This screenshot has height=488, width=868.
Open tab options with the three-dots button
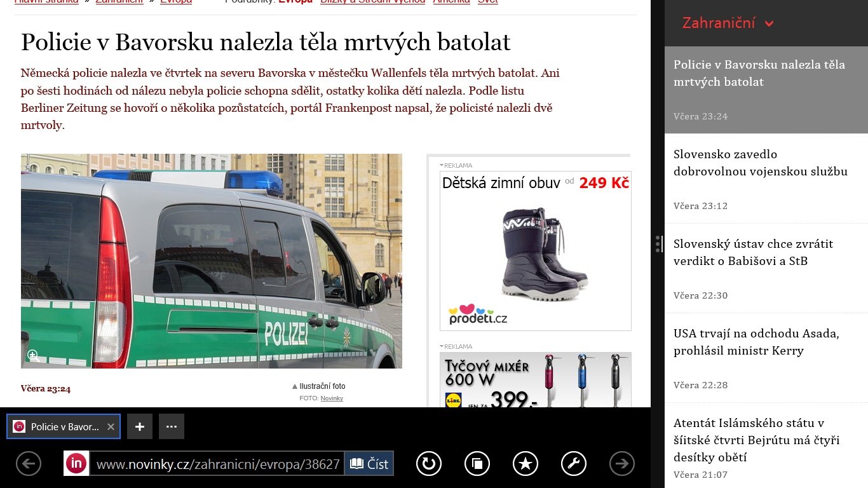pos(172,427)
